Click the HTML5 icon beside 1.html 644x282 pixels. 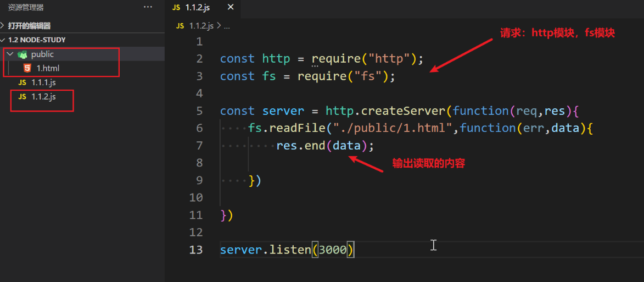coord(27,68)
